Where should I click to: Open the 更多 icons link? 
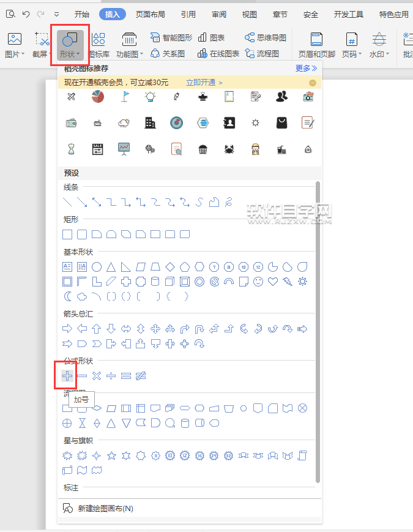tap(306, 68)
